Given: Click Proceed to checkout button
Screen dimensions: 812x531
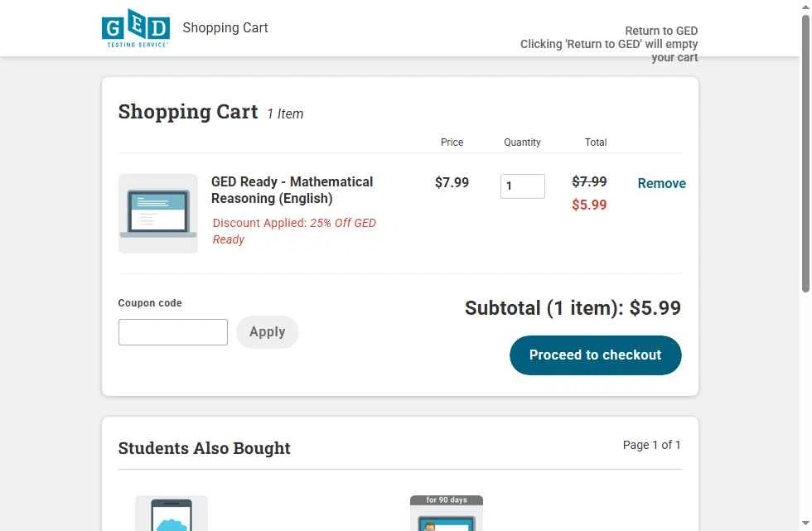Looking at the screenshot, I should (x=595, y=355).
